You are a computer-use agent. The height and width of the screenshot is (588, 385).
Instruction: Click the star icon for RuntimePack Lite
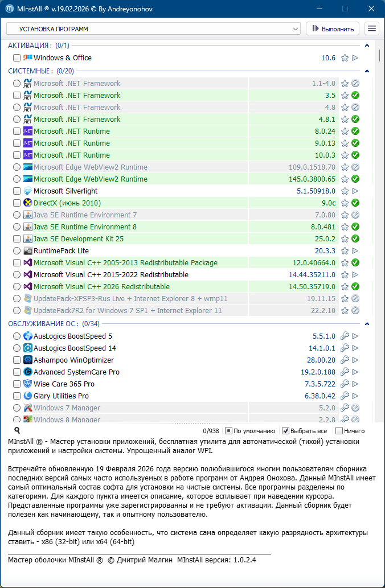[x=345, y=251]
